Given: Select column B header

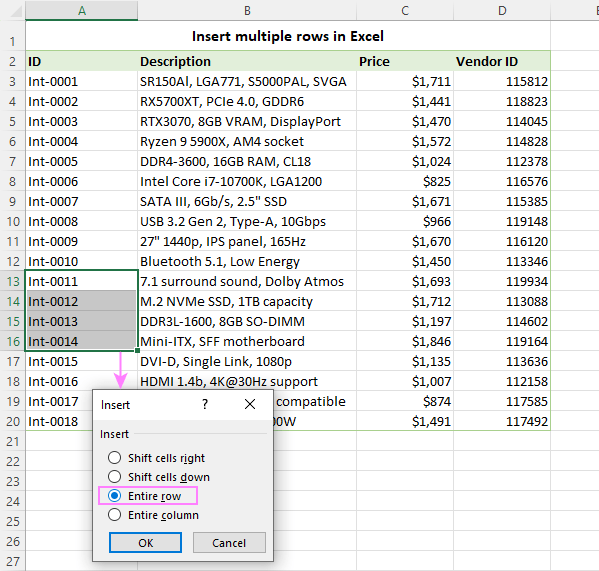Looking at the screenshot, I should tap(247, 11).
